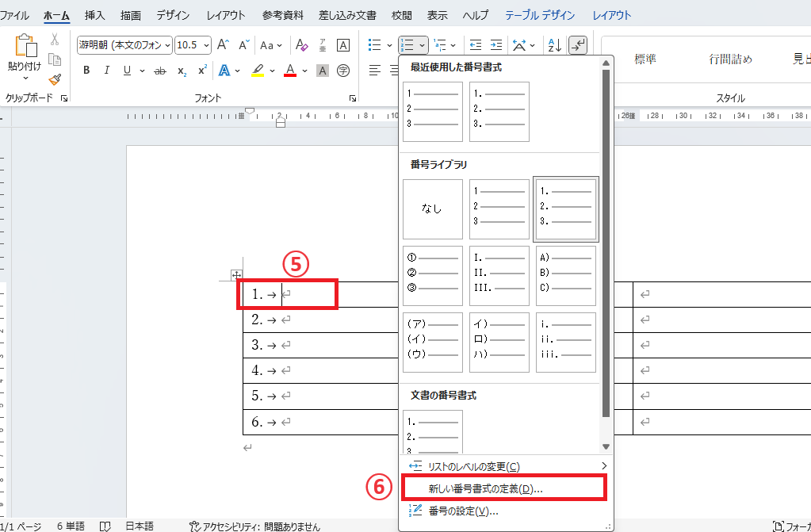Open the ファイル tab

(x=14, y=16)
